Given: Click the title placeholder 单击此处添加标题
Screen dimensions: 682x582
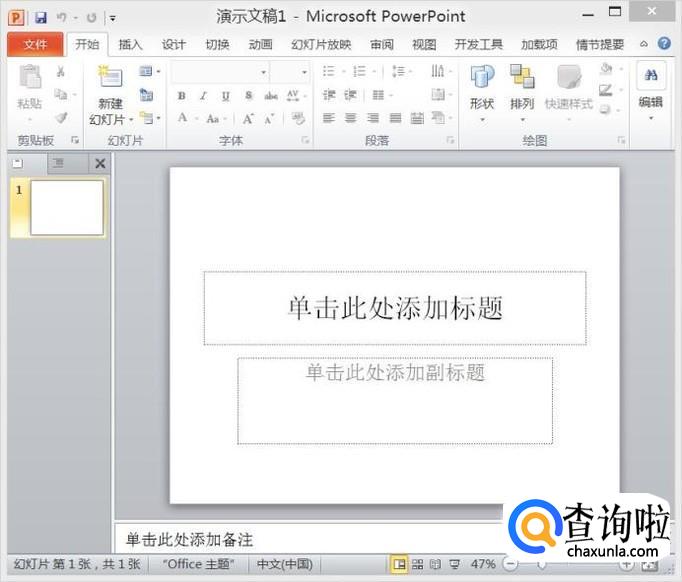Looking at the screenshot, I should [395, 308].
